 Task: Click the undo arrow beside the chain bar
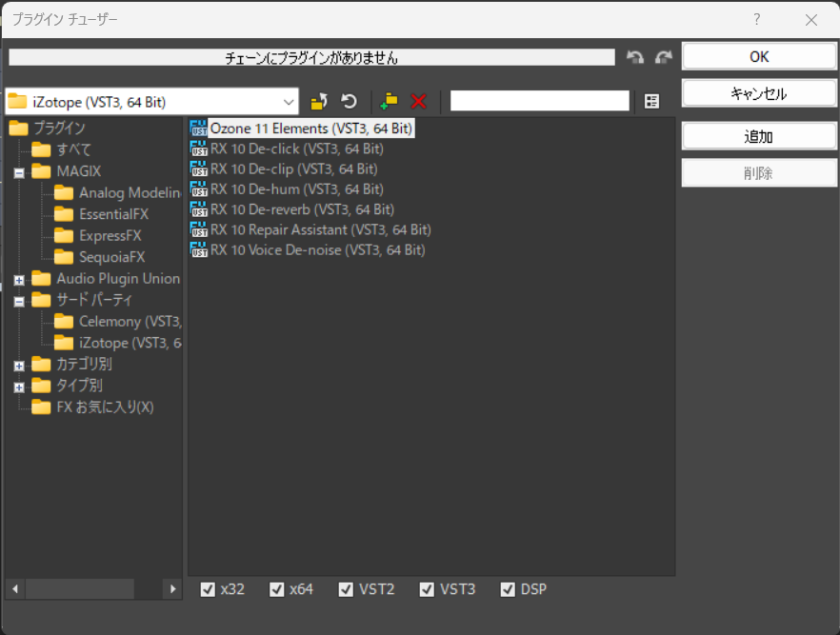pyautogui.click(x=635, y=57)
